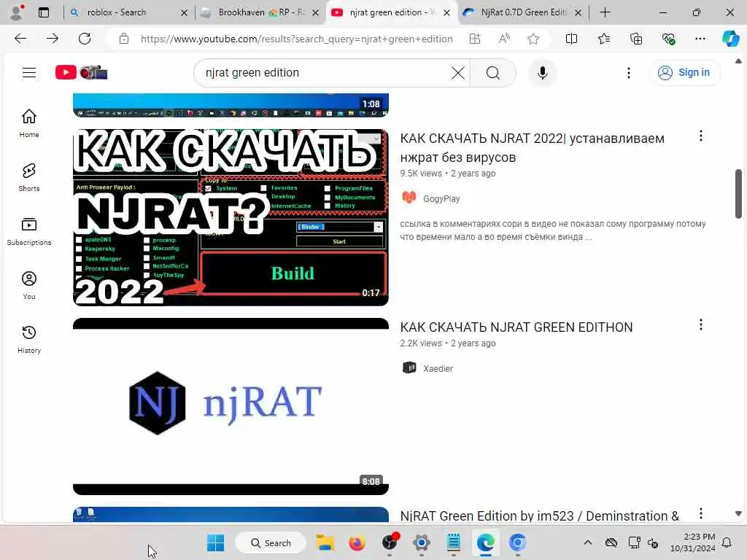Open the tab actions menu
The height and width of the screenshot is (560, 747).
pyautogui.click(x=43, y=12)
